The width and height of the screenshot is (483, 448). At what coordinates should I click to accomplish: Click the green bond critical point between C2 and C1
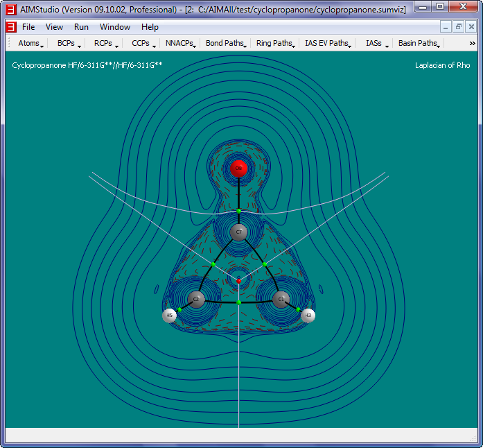(x=238, y=303)
